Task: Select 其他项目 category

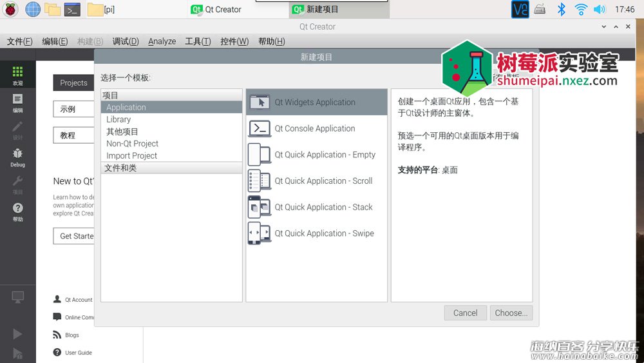Action: tap(171, 132)
